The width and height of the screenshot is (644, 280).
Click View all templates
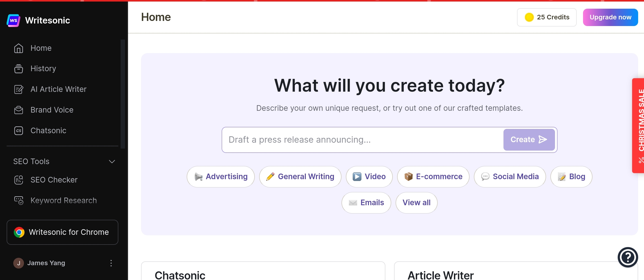[416, 203]
